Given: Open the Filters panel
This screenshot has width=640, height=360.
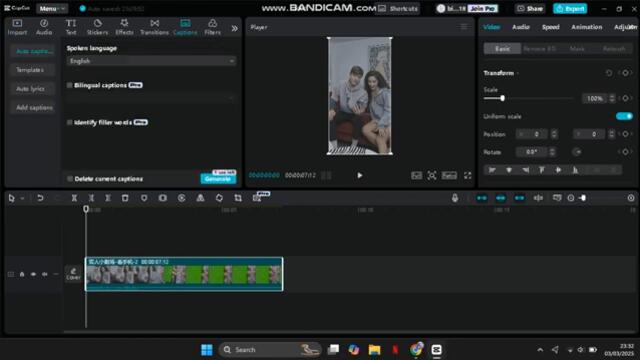Looking at the screenshot, I should [212, 27].
